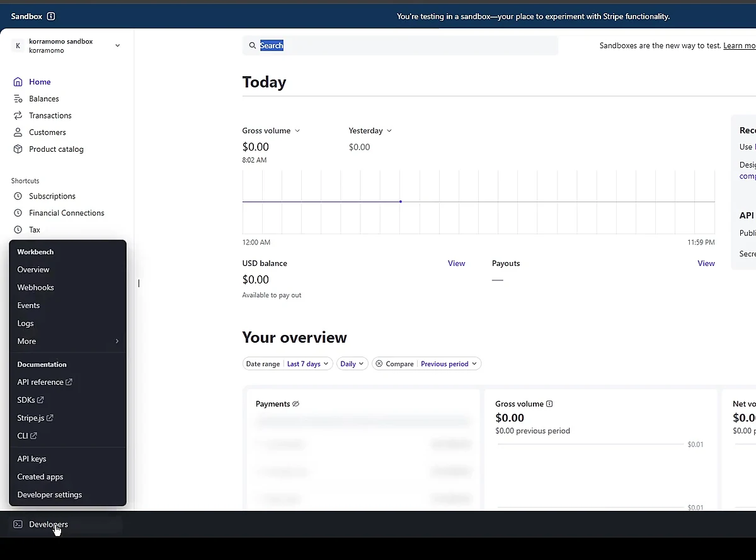
Task: Click the Financial Connections clock icon
Action: (18, 213)
